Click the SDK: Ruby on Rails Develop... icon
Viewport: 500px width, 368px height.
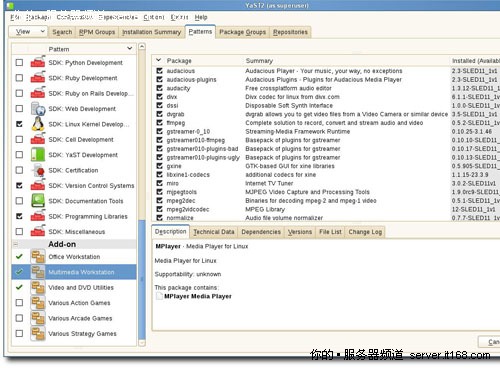click(x=38, y=93)
